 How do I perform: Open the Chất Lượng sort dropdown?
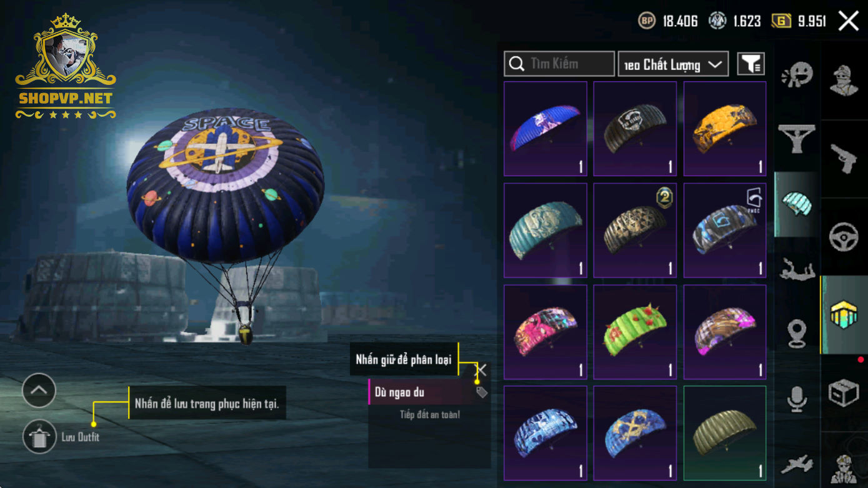click(x=673, y=64)
